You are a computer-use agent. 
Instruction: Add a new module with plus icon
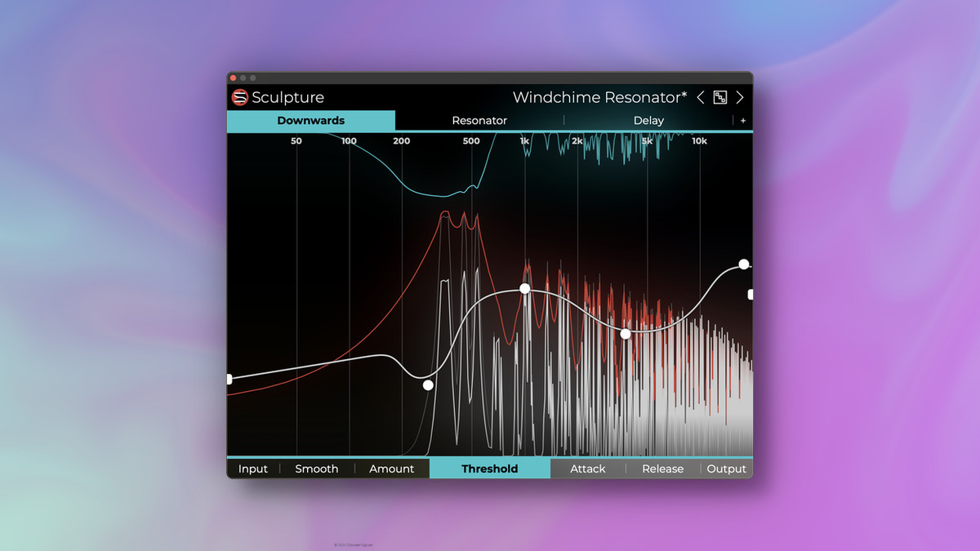pyautogui.click(x=743, y=121)
